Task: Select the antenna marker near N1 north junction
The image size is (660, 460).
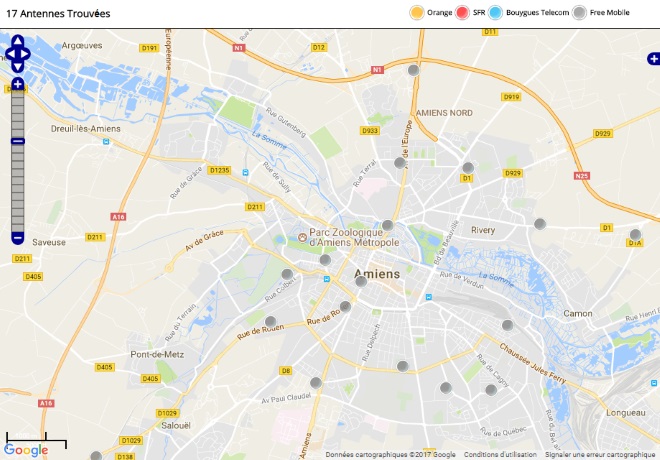Action: pyautogui.click(x=414, y=70)
